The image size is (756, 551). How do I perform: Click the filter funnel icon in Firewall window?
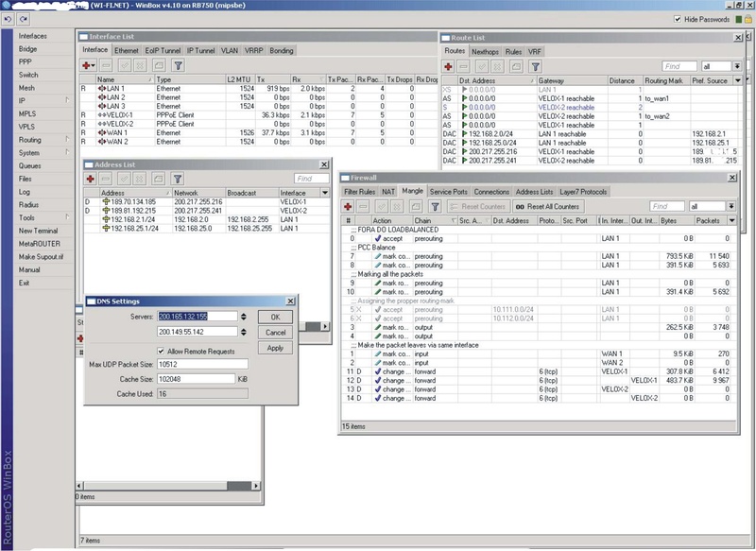coord(435,207)
